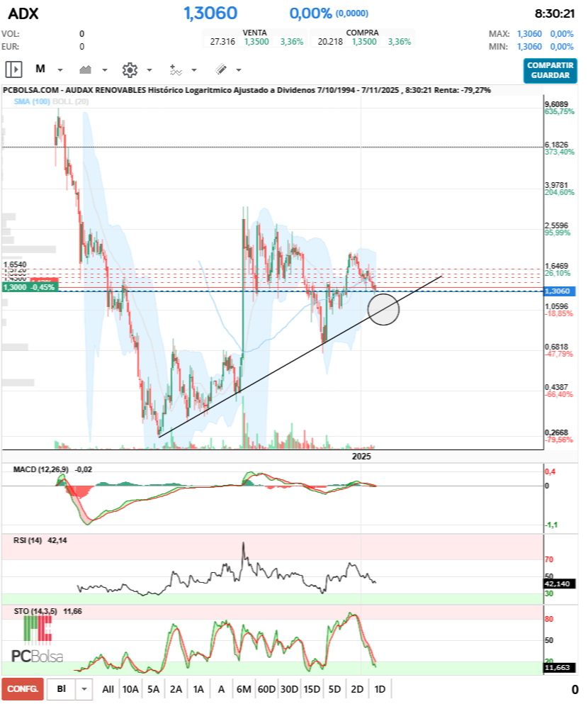
Task: Click the 2025 year axis label
Action: click(361, 457)
